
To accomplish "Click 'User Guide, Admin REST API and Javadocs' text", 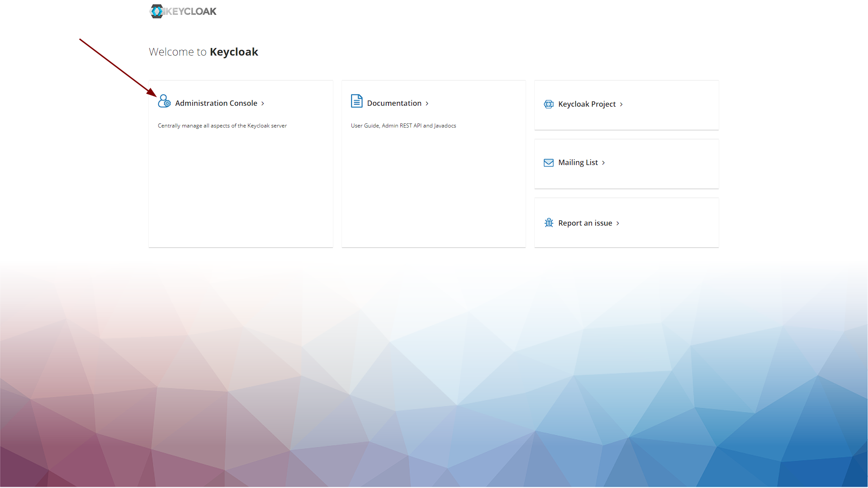I will (403, 126).
